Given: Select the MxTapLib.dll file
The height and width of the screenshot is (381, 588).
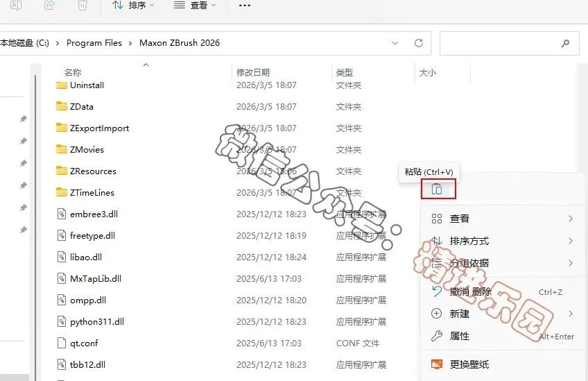Looking at the screenshot, I should (96, 278).
